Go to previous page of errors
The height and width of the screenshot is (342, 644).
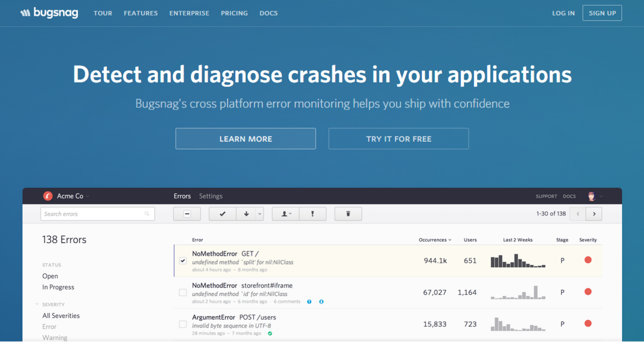click(x=577, y=214)
